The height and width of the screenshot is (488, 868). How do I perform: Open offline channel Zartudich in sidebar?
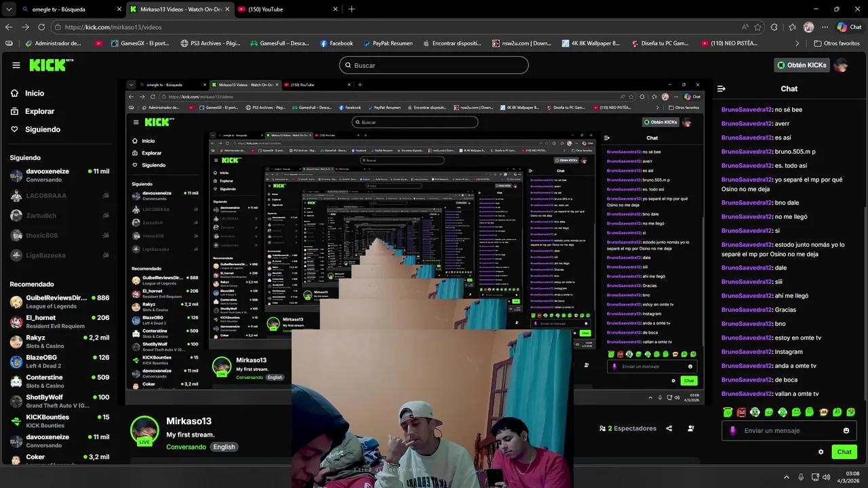click(x=60, y=216)
